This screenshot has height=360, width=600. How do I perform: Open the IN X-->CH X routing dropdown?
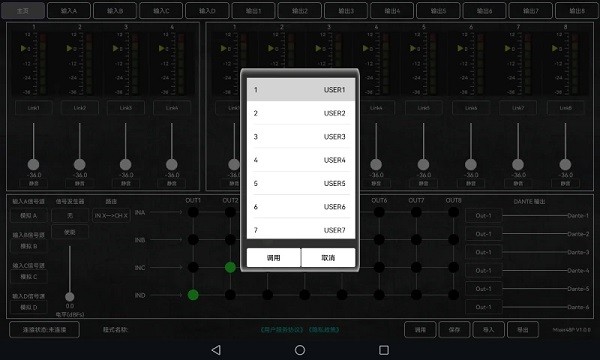pyautogui.click(x=111, y=215)
